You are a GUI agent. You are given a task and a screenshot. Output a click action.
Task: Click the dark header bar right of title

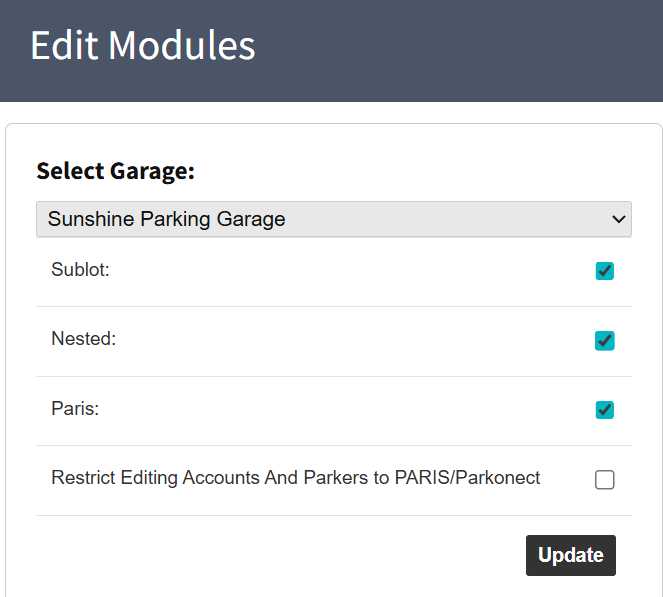coord(460,50)
